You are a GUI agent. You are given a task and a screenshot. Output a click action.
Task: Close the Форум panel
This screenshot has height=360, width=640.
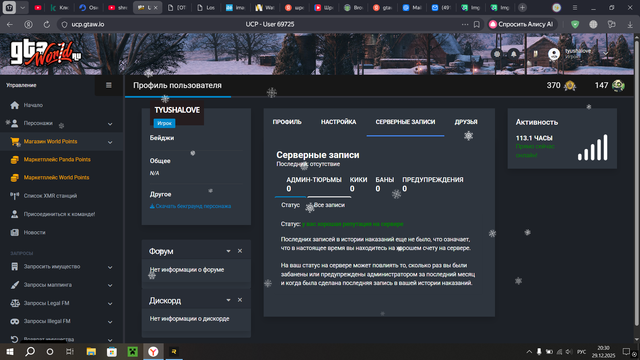point(240,251)
